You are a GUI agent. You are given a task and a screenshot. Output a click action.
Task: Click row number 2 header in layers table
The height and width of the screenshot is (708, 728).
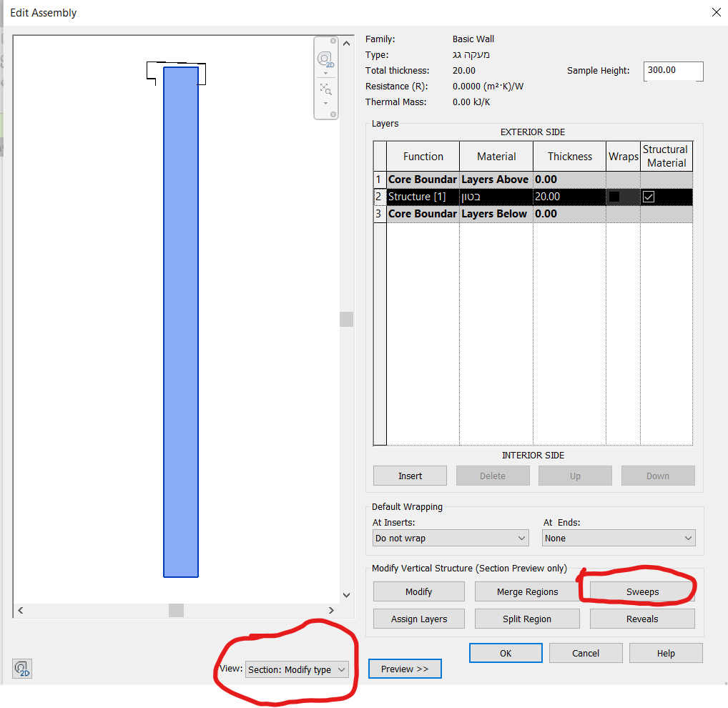[x=380, y=197]
